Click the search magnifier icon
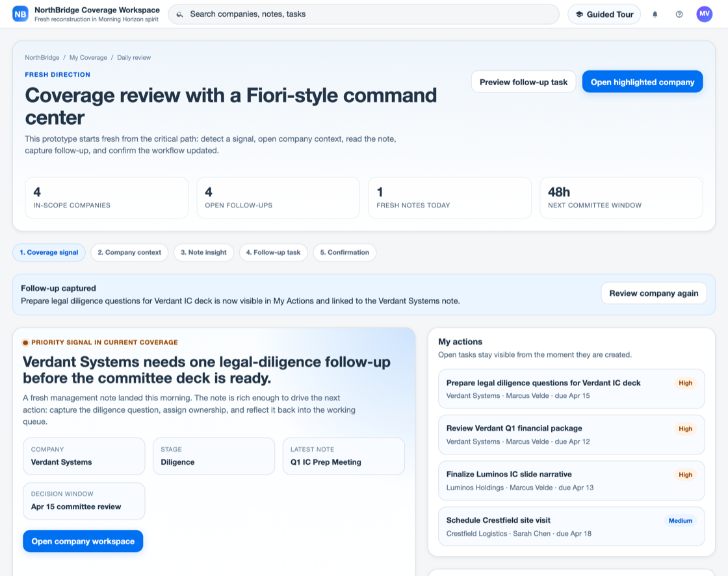Image resolution: width=728 pixels, height=576 pixels. click(179, 14)
